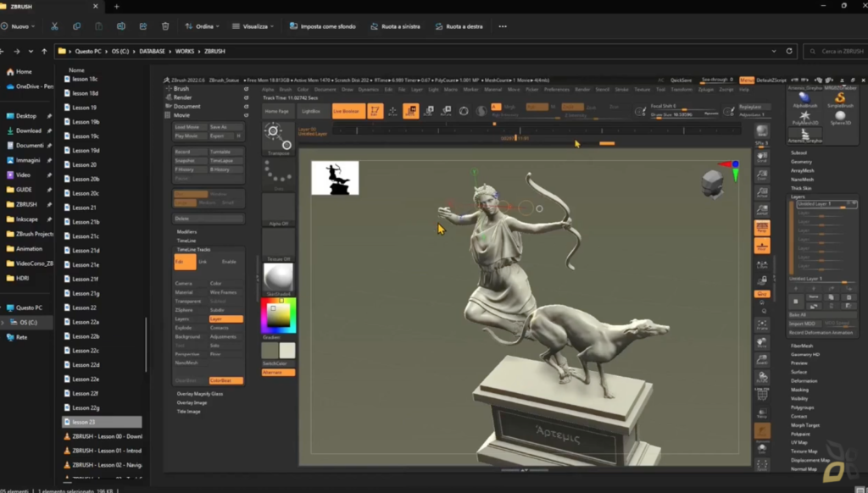Open the Preferences menu
Viewport: 868px width, 493px height.
tap(556, 90)
